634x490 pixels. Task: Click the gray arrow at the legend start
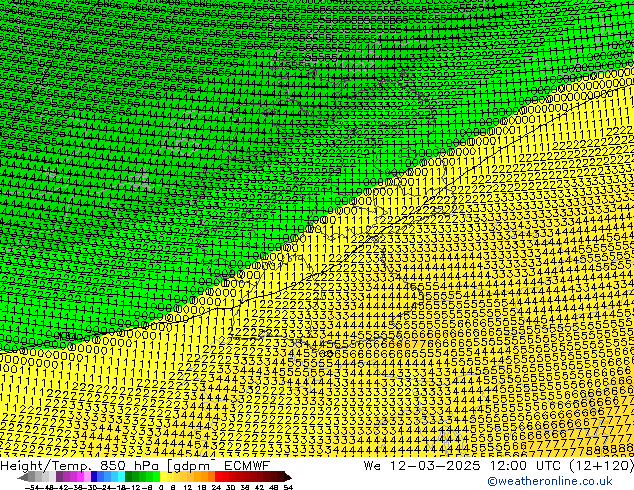(x=23, y=477)
